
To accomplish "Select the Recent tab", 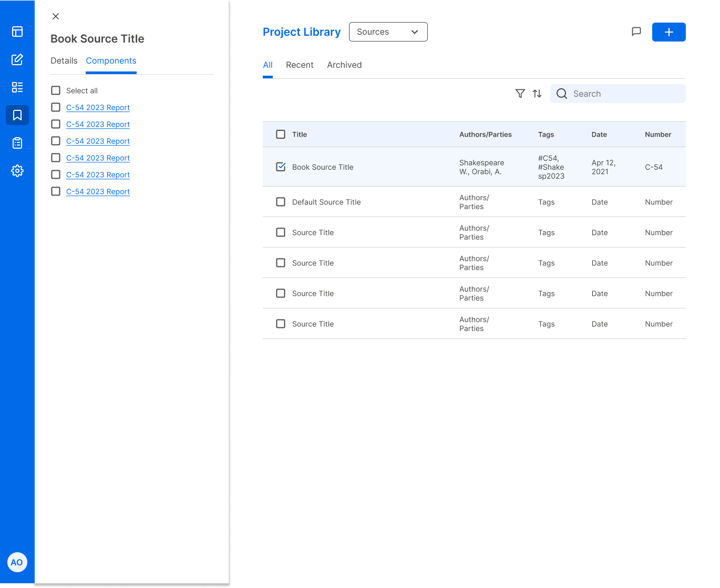I will tap(300, 65).
